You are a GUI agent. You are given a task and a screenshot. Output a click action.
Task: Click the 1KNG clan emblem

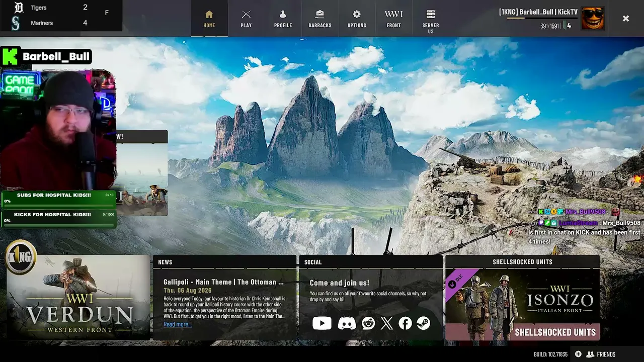point(21,257)
